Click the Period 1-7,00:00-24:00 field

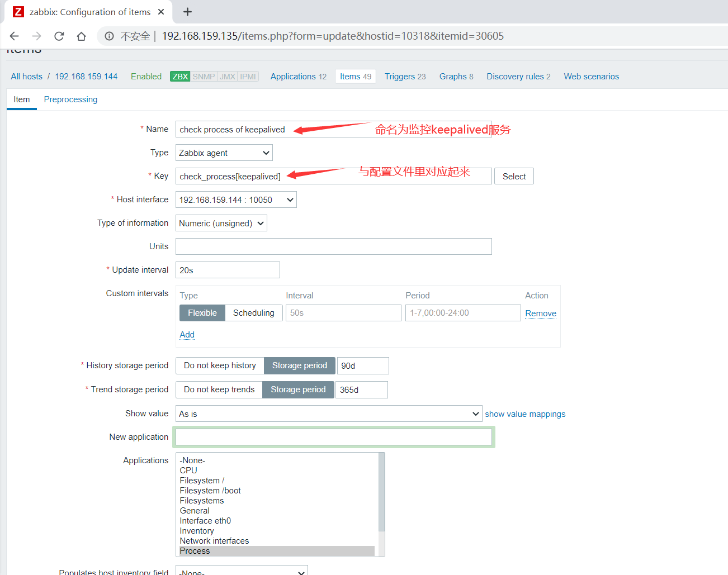(x=463, y=313)
